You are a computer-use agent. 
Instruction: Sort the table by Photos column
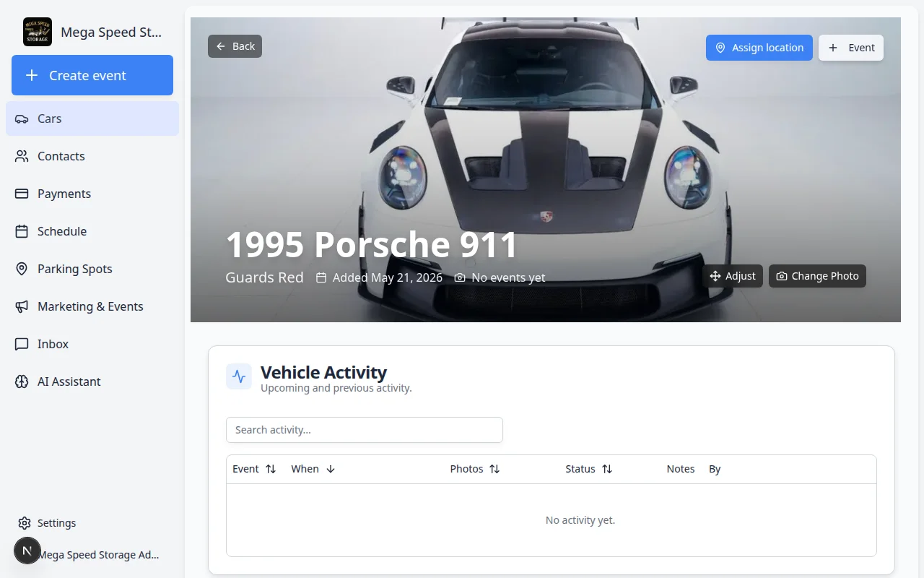click(x=475, y=469)
